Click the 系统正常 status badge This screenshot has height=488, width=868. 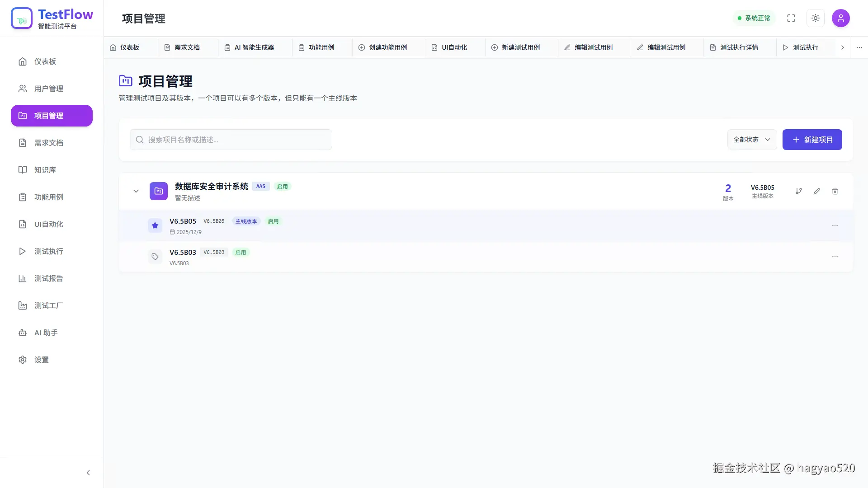coord(754,18)
